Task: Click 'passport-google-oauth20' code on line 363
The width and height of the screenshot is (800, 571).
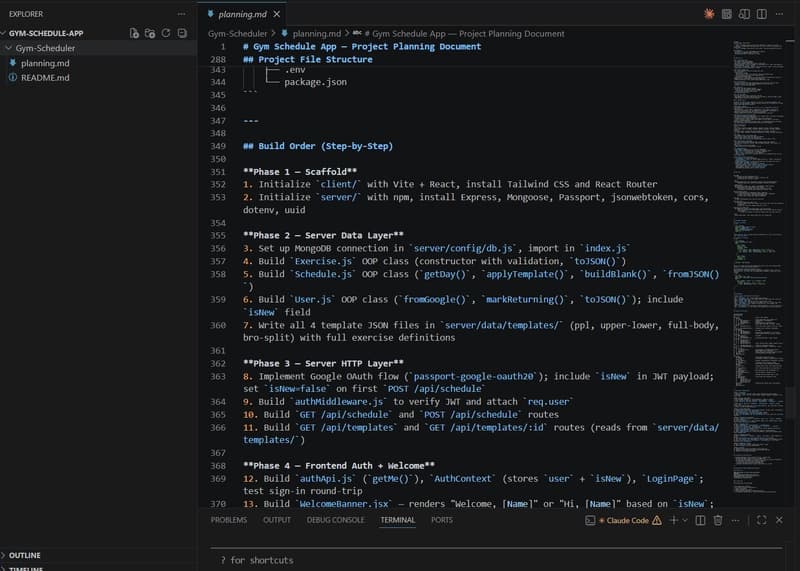Action: 473,376
